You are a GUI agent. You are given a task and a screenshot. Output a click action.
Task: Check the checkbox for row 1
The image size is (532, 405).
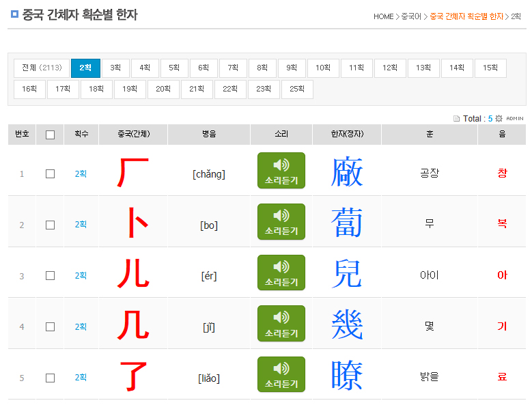[50, 173]
